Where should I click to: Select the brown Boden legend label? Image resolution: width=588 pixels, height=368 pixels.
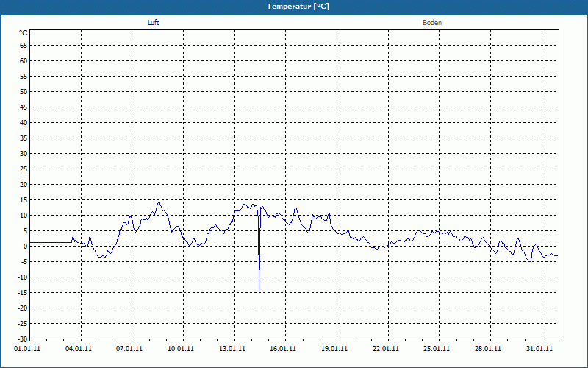[432, 23]
